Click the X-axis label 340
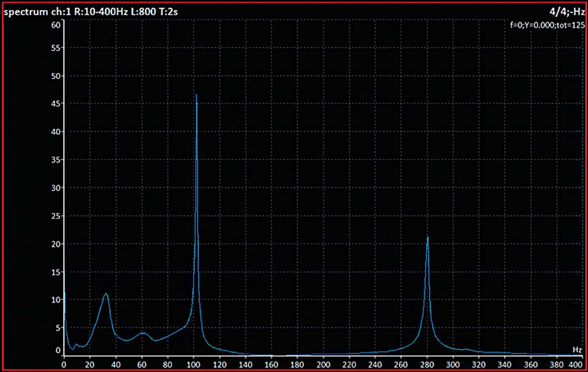 [x=505, y=364]
